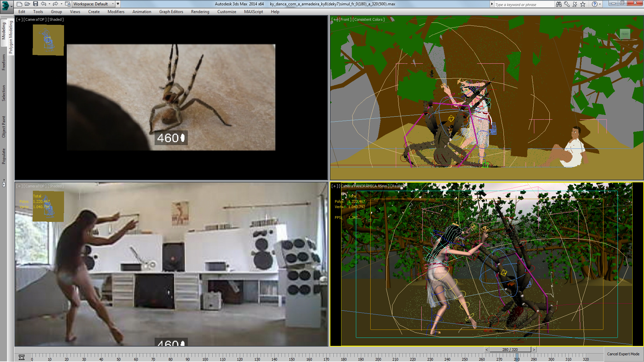This screenshot has height=362, width=644.
Task: Open the 3ds Max application menu
Action: click(x=6, y=5)
